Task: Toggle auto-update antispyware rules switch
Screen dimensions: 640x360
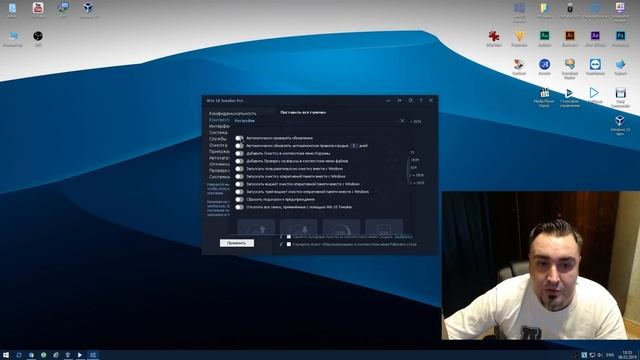Action: [x=239, y=146]
